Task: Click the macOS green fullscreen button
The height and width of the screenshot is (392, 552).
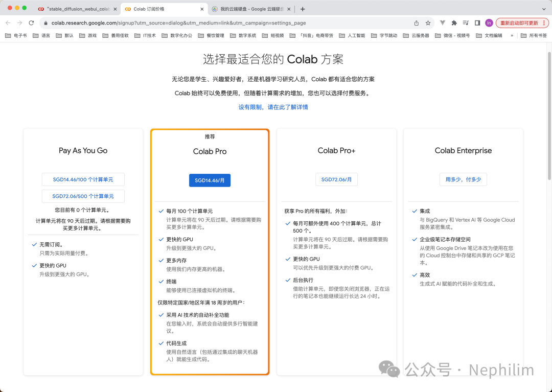Action: (x=25, y=8)
